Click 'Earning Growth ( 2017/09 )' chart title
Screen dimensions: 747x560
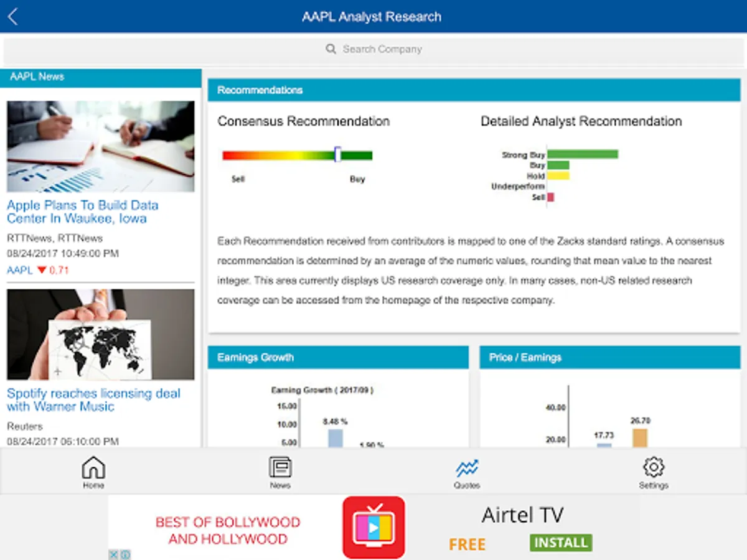click(x=322, y=390)
